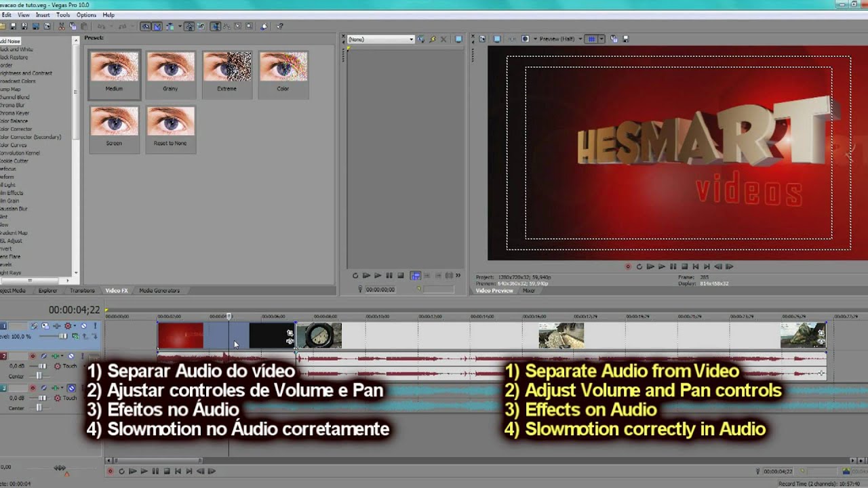Click Play From Start in timeline transport
This screenshot has height=488, width=868.
point(133,471)
